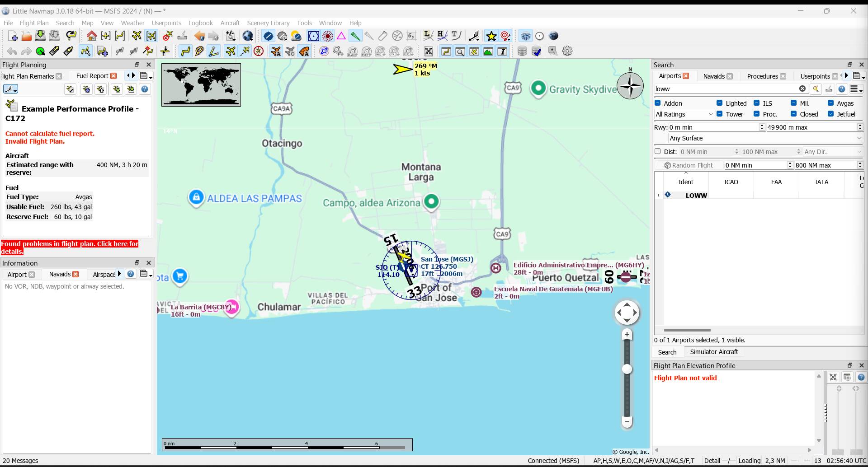
Task: Open the Information panel tab list dropdown
Action: click(146, 274)
